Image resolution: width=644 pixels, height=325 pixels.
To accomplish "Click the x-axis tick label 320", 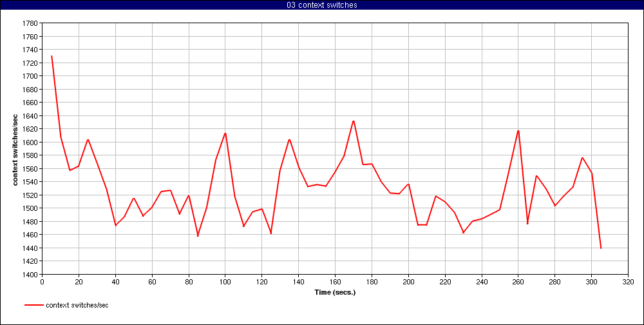I will pyautogui.click(x=628, y=282).
